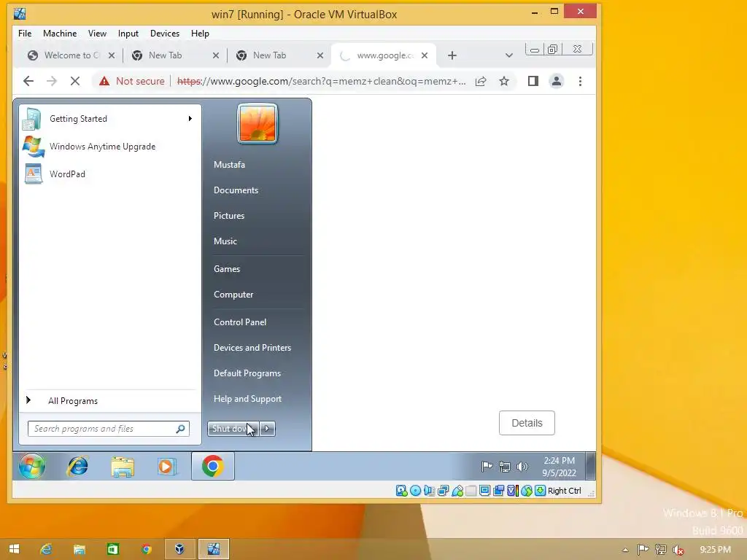Screen dimensions: 747x560
Task: Click VirtualBox shared folders status icon
Action: pyautogui.click(x=471, y=491)
